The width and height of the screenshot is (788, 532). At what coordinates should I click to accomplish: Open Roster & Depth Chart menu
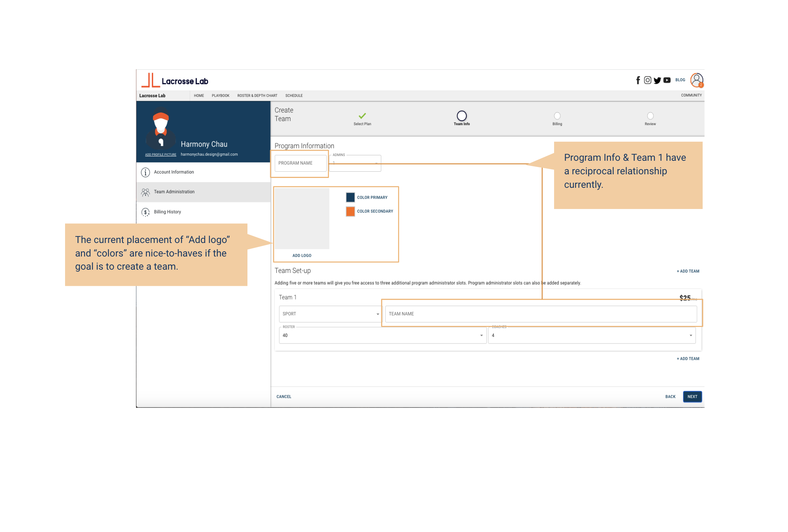[257, 96]
